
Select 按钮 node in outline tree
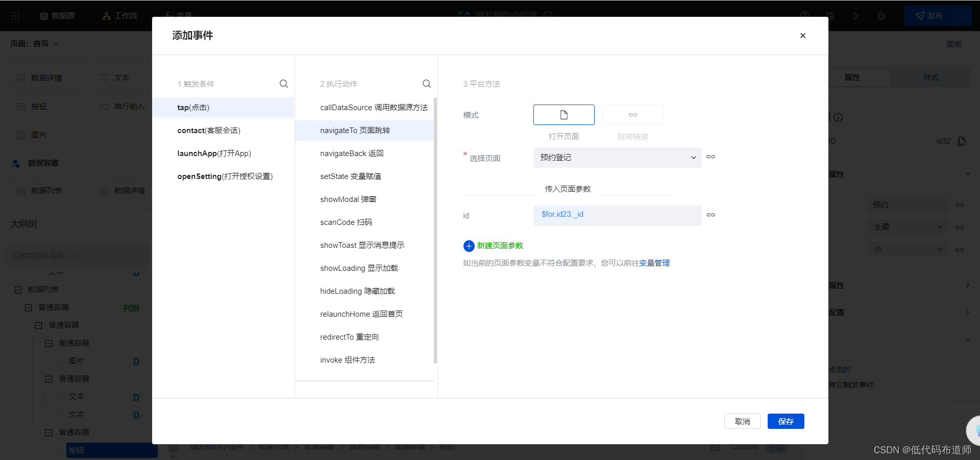112,450
